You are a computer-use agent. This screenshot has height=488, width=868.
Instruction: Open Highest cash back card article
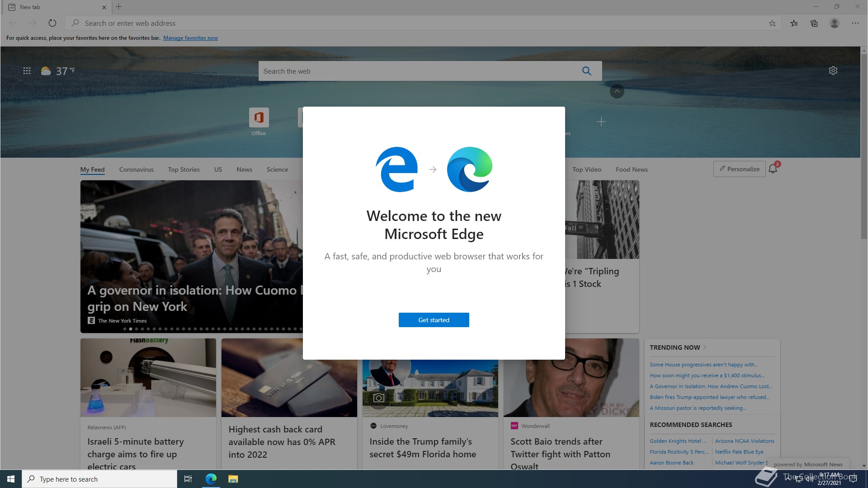click(x=289, y=404)
